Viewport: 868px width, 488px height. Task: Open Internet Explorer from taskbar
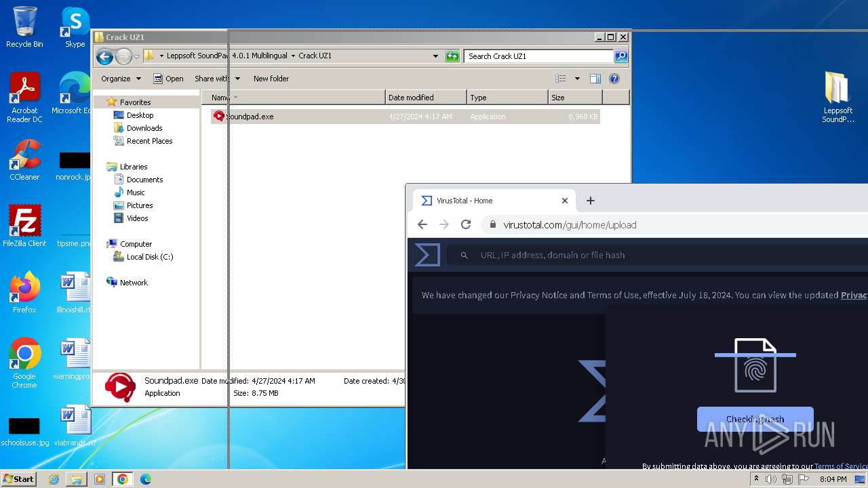(54, 479)
